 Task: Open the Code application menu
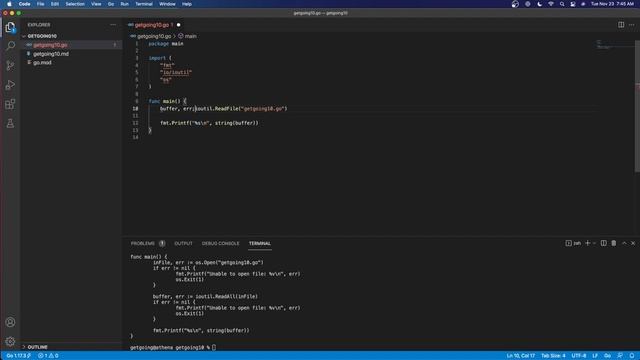coord(24,4)
